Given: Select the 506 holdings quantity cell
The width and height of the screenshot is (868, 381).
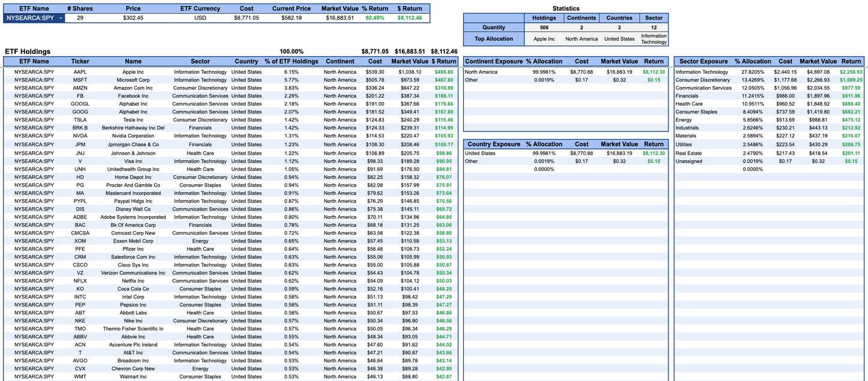Looking at the screenshot, I should [x=544, y=27].
